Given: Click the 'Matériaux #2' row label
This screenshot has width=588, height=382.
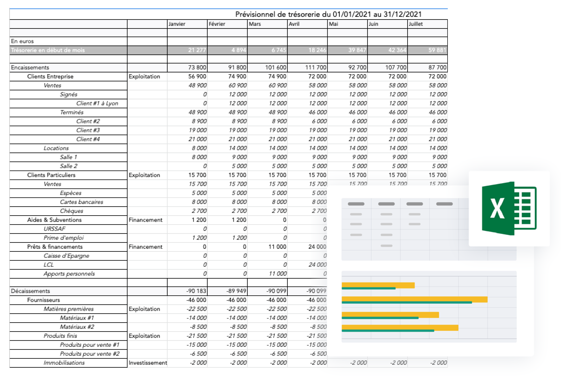Looking at the screenshot, I should pos(68,327).
